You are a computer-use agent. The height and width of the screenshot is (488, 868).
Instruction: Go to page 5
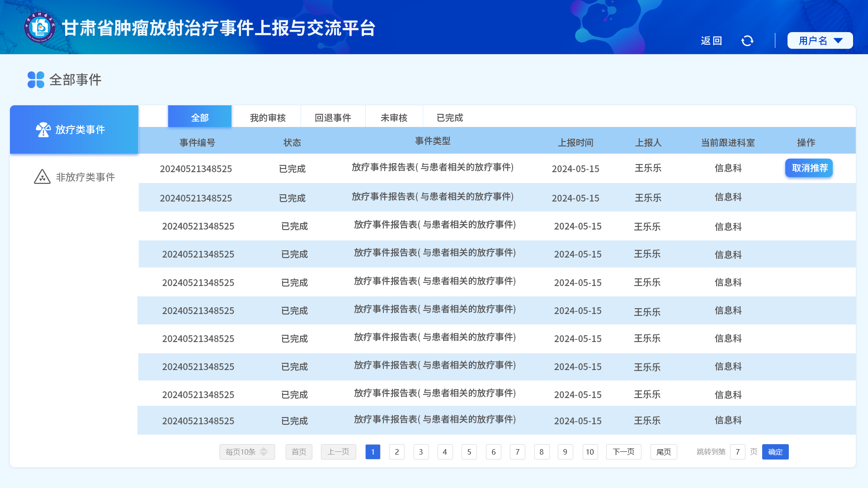coord(469,452)
